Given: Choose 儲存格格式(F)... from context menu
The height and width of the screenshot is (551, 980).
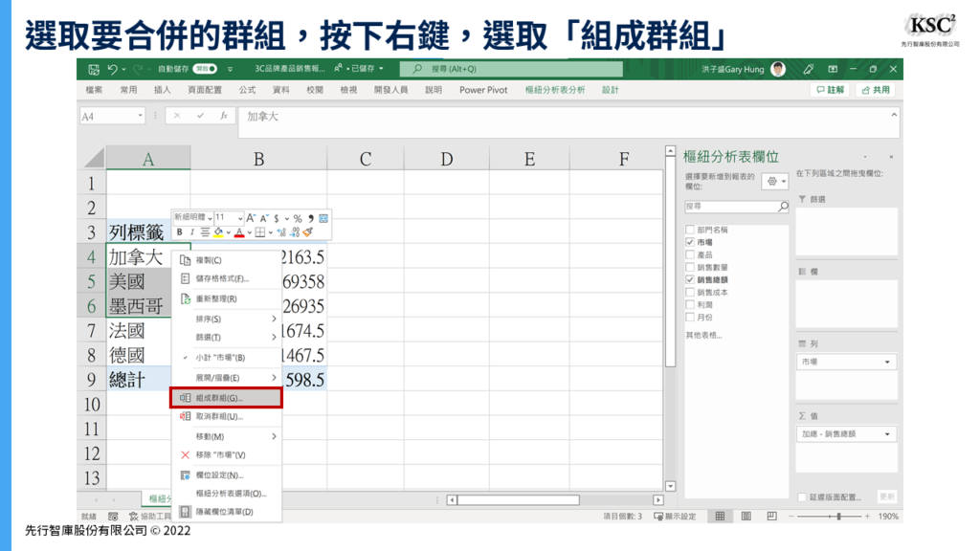Looking at the screenshot, I should tap(227, 278).
